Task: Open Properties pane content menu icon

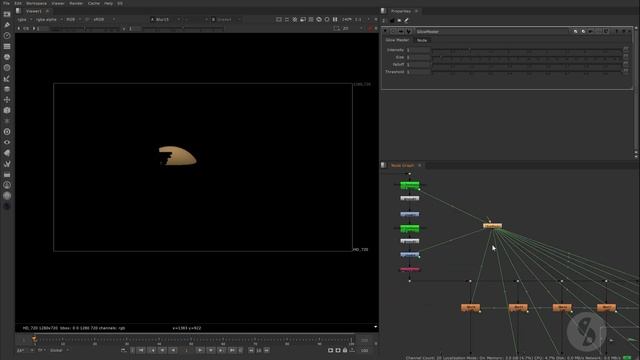Action: 383,11
